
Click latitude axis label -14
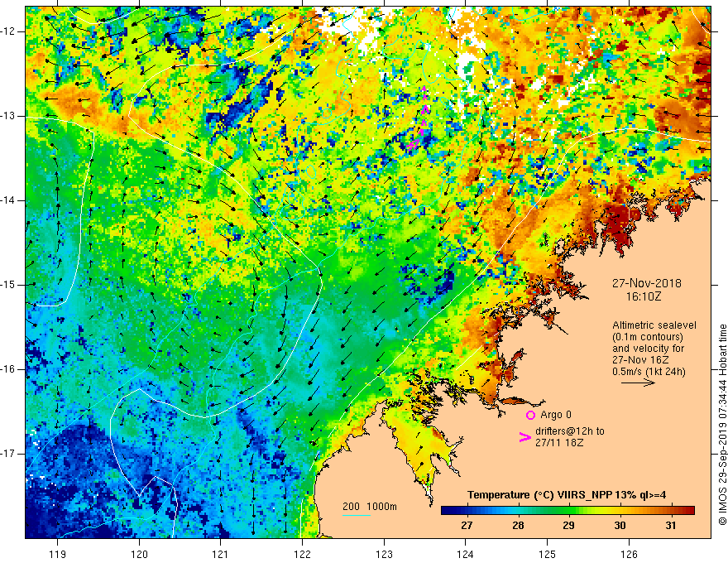click(8, 200)
